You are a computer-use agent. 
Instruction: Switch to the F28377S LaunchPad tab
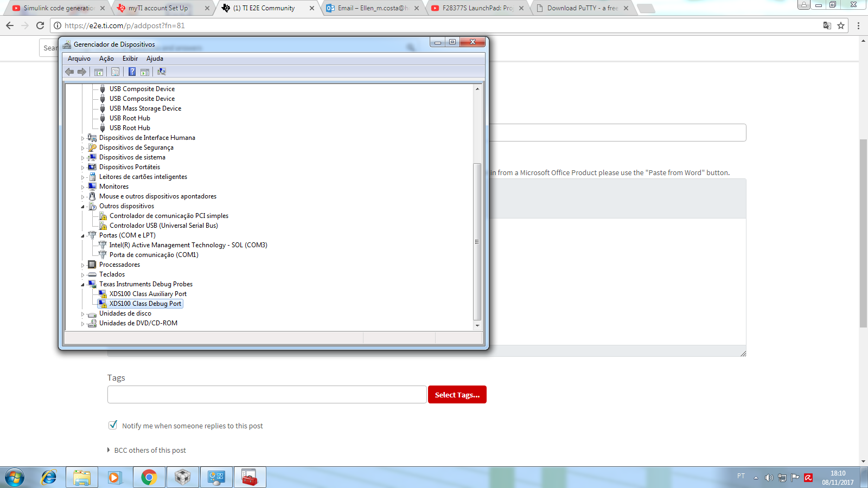coord(477,8)
